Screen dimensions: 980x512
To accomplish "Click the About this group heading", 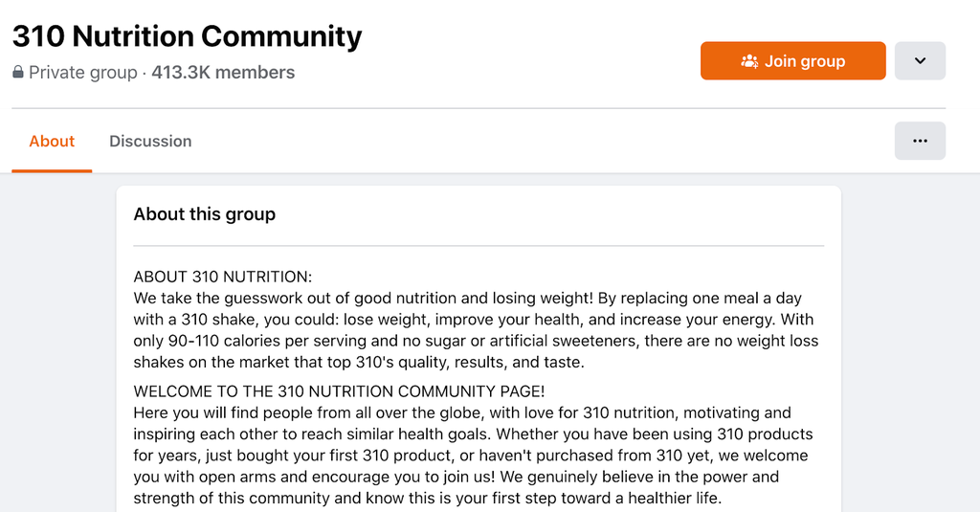I will coord(205,214).
